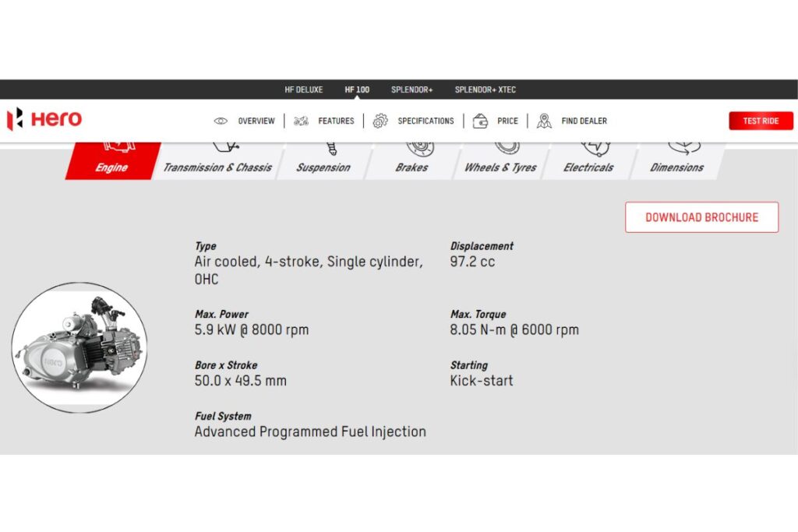Viewport: 798px width, 532px height.
Task: Click the engine image thumbnail
Action: [x=79, y=347]
